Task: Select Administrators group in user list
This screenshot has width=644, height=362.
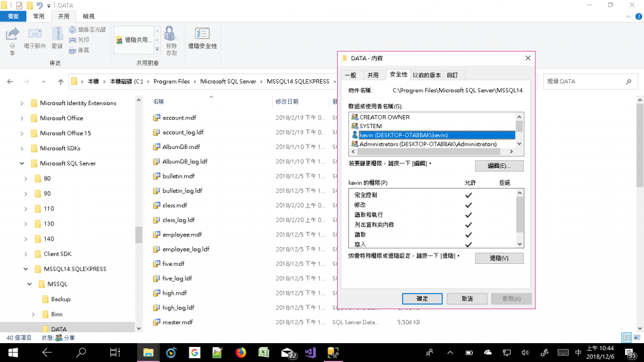Action: [x=433, y=144]
